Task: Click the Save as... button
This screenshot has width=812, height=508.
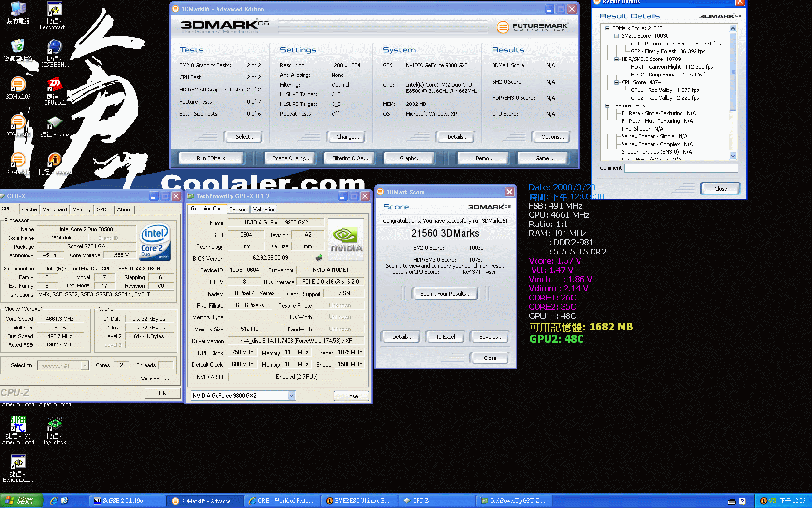Action: (491, 337)
